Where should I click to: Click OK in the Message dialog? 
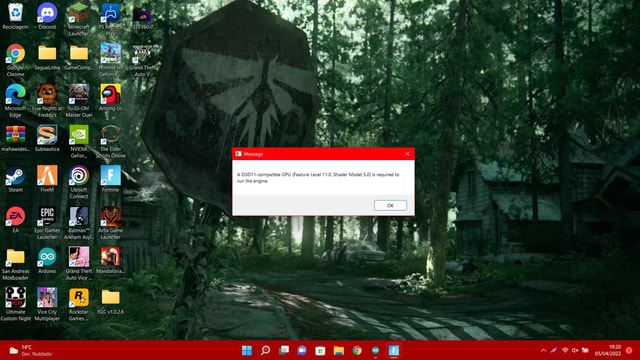point(390,205)
